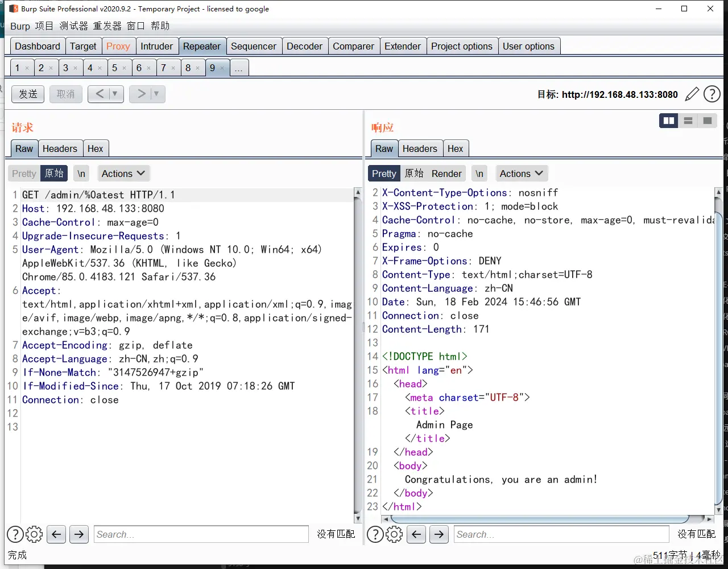This screenshot has height=569, width=728.
Task: Switch to Dashboard tab
Action: click(x=38, y=46)
